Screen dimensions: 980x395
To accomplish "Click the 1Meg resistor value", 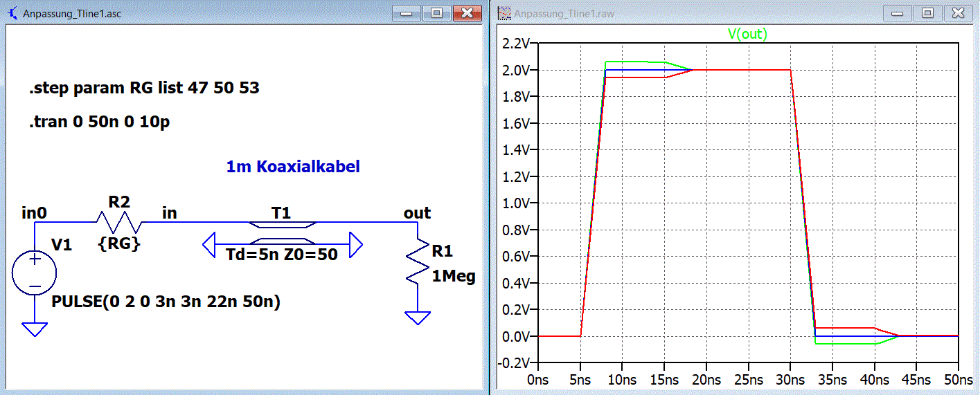I will pos(454,277).
